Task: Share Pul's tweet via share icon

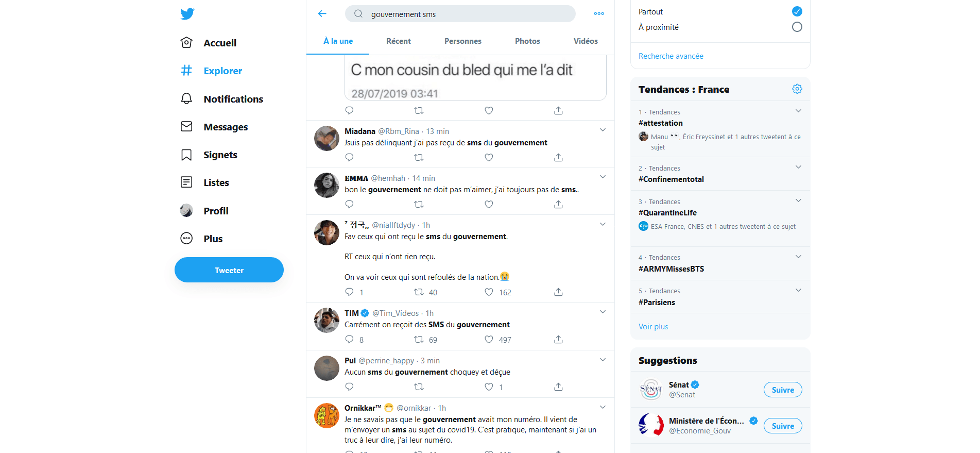Action: pyautogui.click(x=558, y=387)
